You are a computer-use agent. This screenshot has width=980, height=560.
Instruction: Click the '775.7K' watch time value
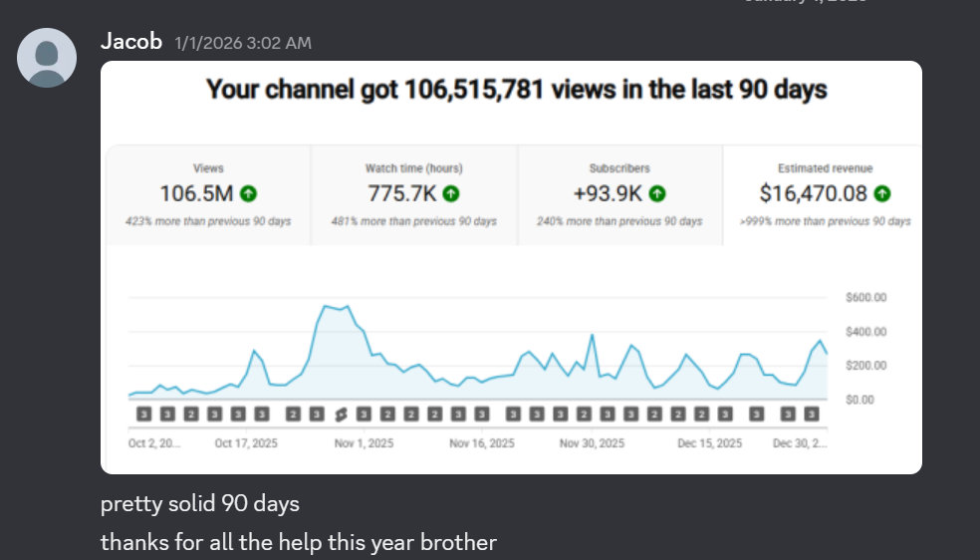tap(402, 193)
